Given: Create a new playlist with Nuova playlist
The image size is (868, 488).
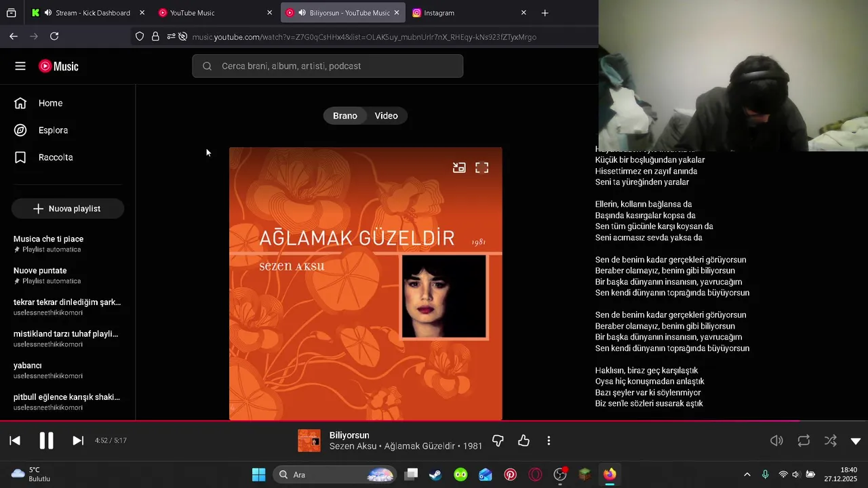Looking at the screenshot, I should tap(67, 209).
